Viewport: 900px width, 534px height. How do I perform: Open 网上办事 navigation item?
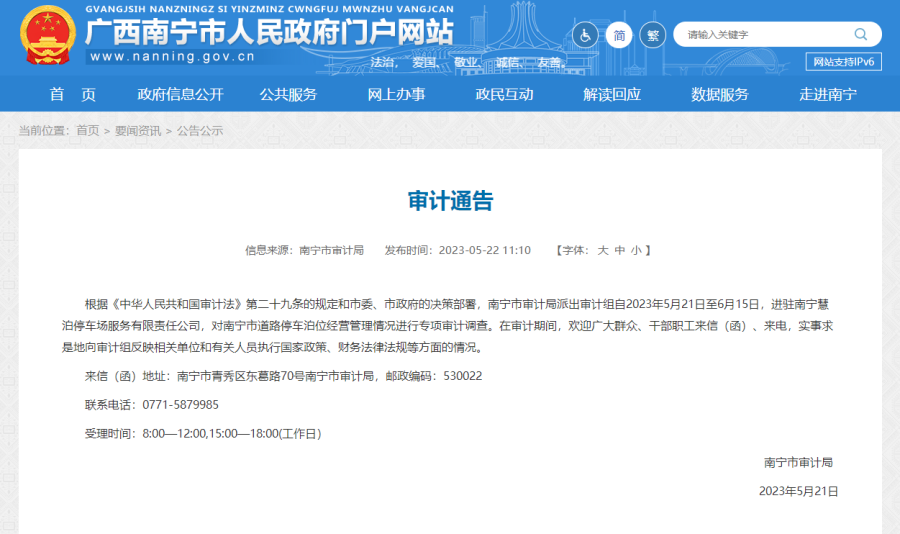click(x=396, y=95)
